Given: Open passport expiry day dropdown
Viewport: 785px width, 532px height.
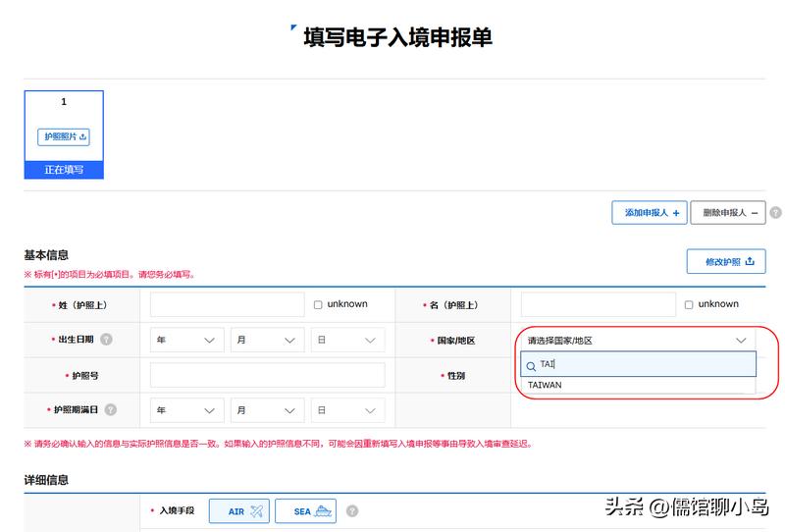Looking at the screenshot, I should (x=348, y=410).
